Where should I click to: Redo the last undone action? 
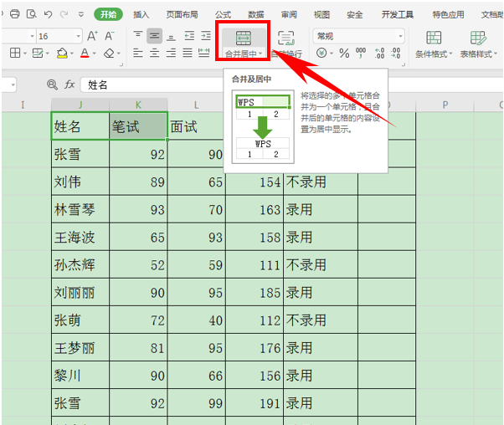(64, 14)
